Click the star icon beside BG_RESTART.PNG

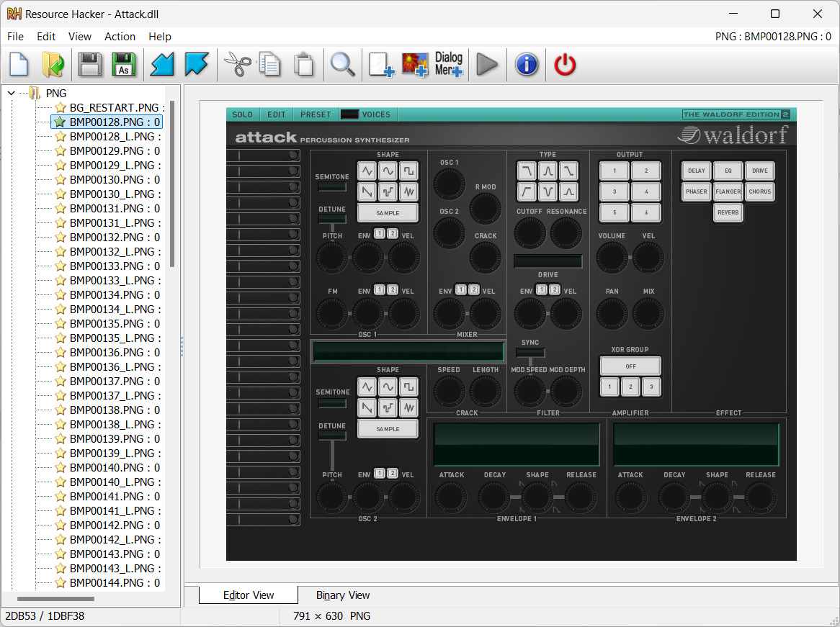point(61,108)
